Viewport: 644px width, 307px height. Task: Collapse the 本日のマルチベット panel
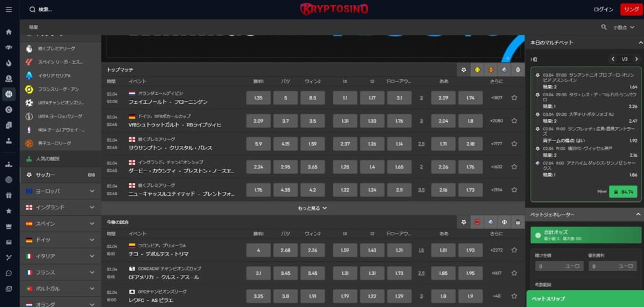[x=640, y=42]
